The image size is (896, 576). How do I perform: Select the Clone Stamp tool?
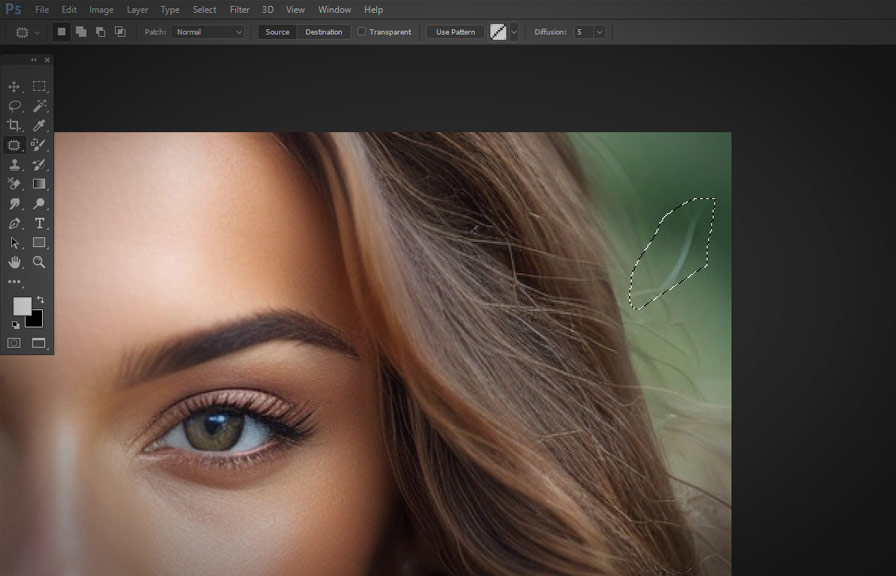click(x=15, y=164)
